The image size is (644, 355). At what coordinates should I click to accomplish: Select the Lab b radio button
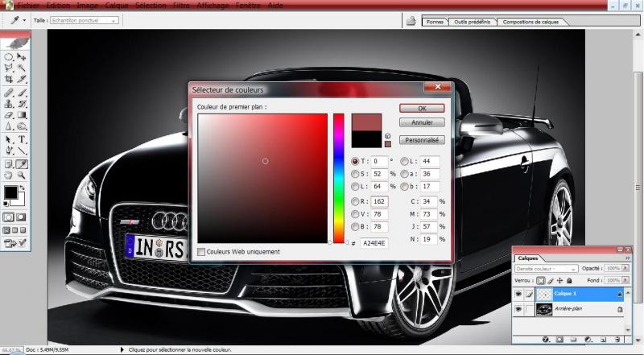click(405, 187)
